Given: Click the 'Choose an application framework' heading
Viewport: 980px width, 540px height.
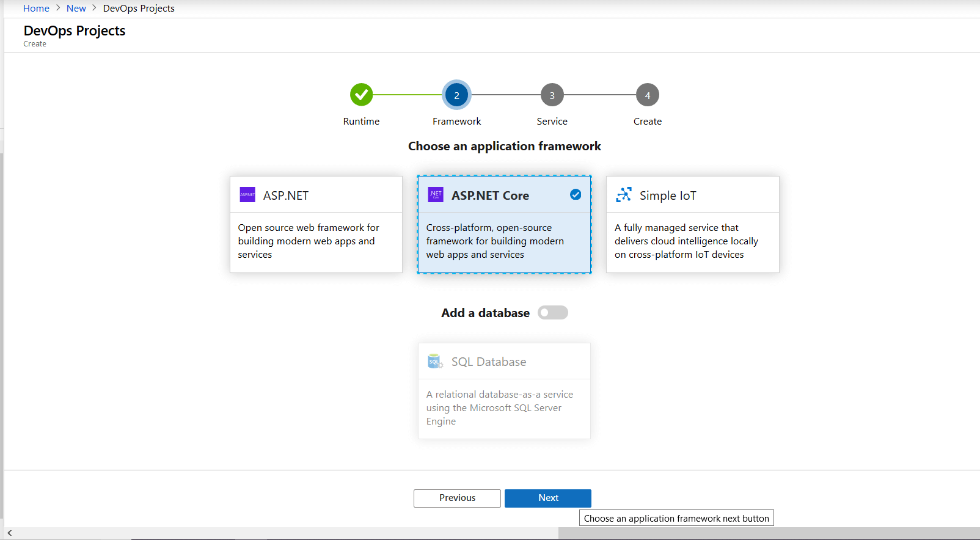Looking at the screenshot, I should tap(505, 146).
